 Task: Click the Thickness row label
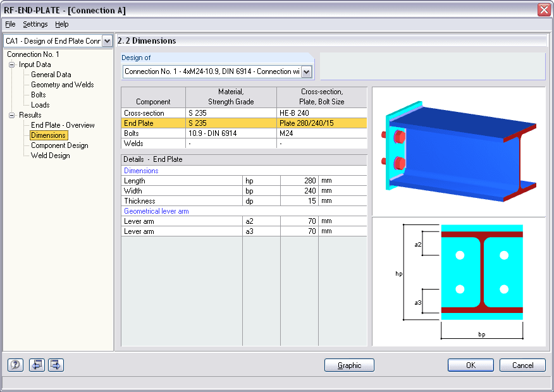click(140, 201)
